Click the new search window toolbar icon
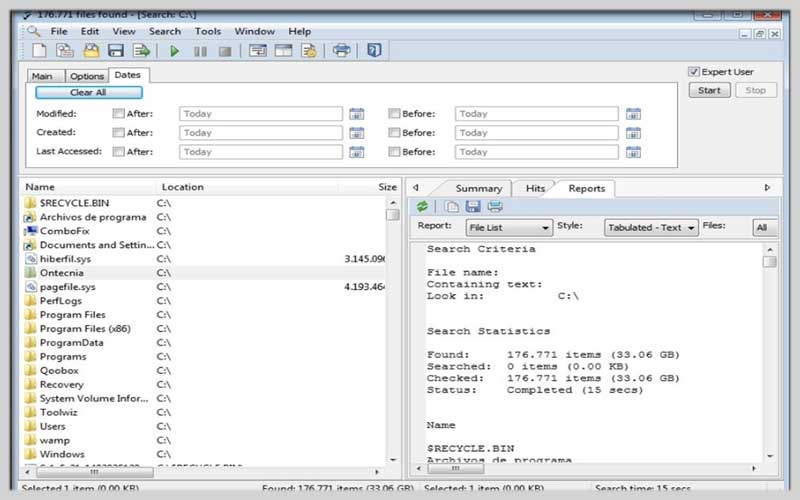Image resolution: width=800 pixels, height=500 pixels. pos(65,51)
